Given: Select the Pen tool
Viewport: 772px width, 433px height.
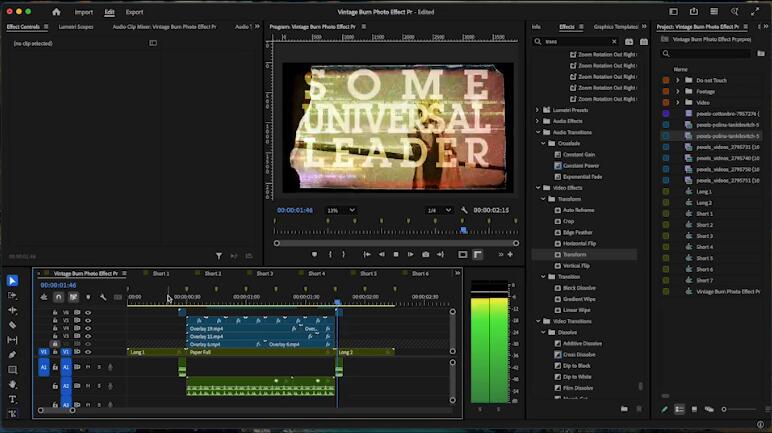Looking at the screenshot, I should [13, 355].
